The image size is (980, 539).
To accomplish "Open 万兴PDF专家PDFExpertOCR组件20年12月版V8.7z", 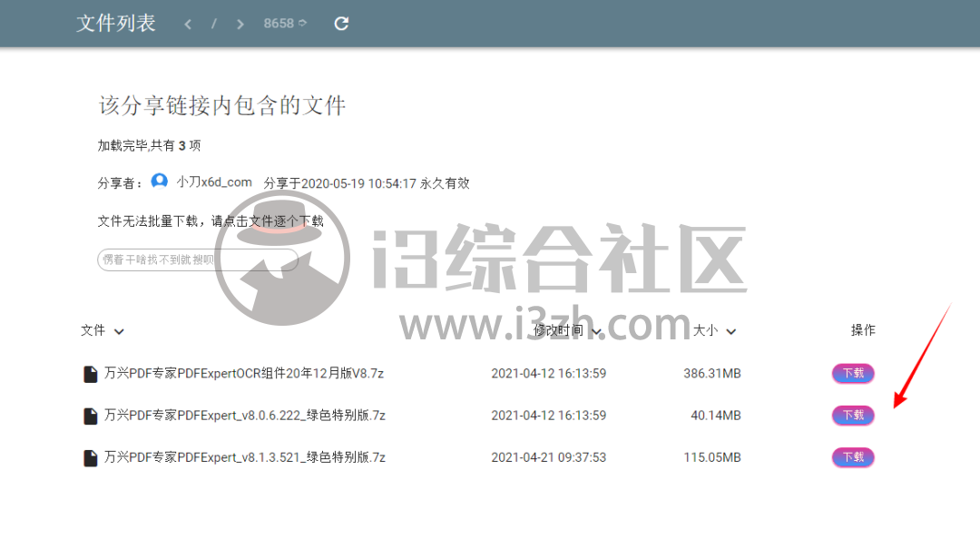I will click(244, 373).
